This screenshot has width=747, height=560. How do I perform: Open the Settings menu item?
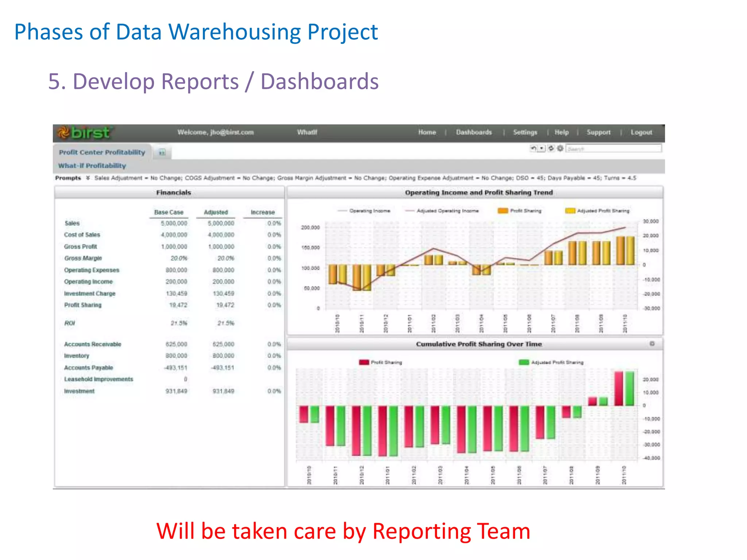coord(525,132)
